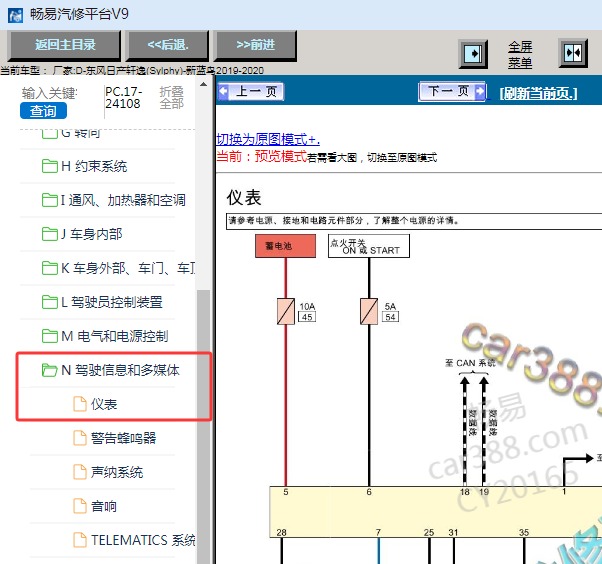Click the folder icon of M 电气和电源控制
Viewport: 602px width, 564px height.
pos(50,336)
